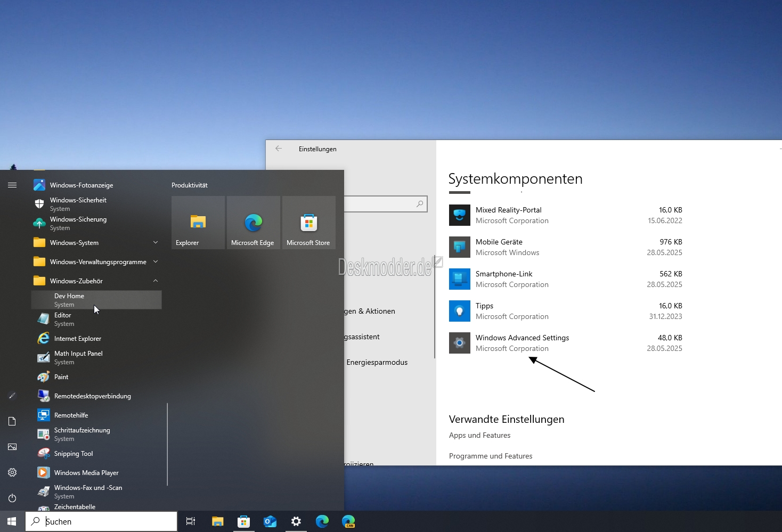Click the Produktivität group header
782x532 pixels.
tap(190, 185)
